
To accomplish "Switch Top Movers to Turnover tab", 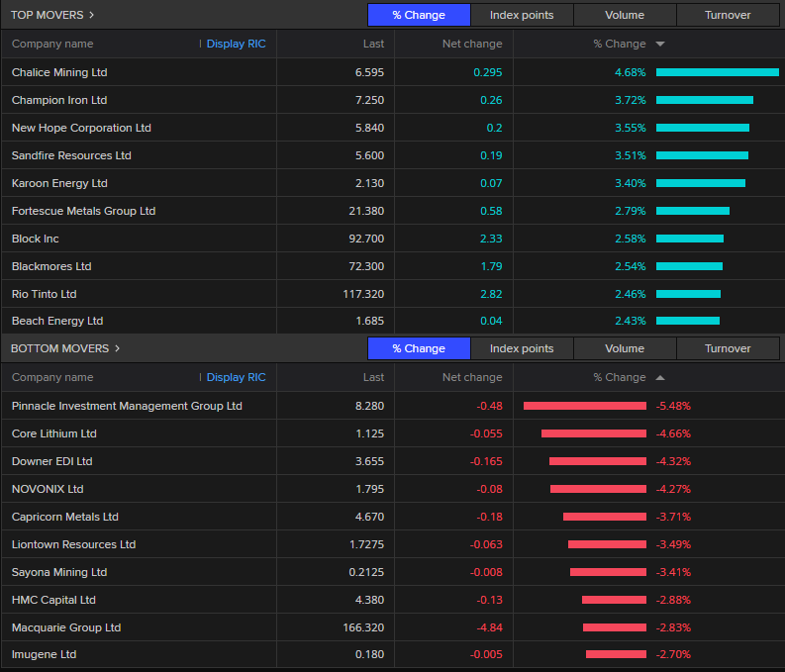I will pyautogui.click(x=728, y=15).
